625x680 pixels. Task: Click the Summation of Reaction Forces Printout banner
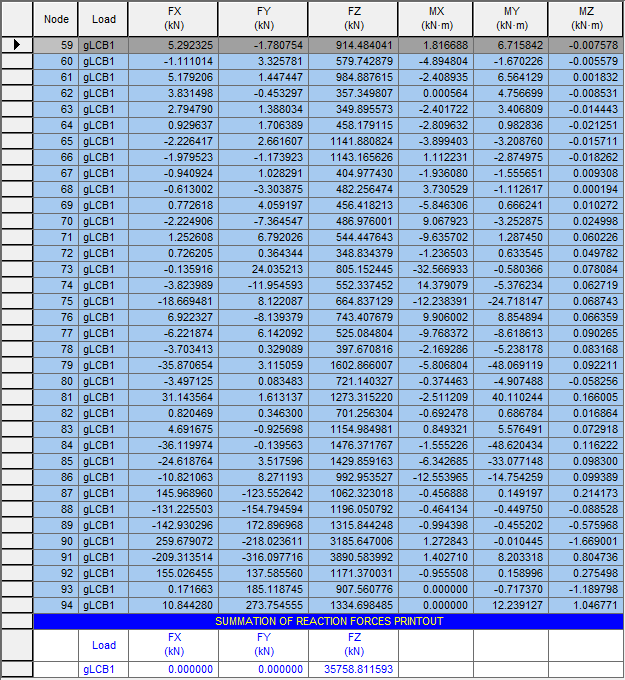[x=329, y=622]
